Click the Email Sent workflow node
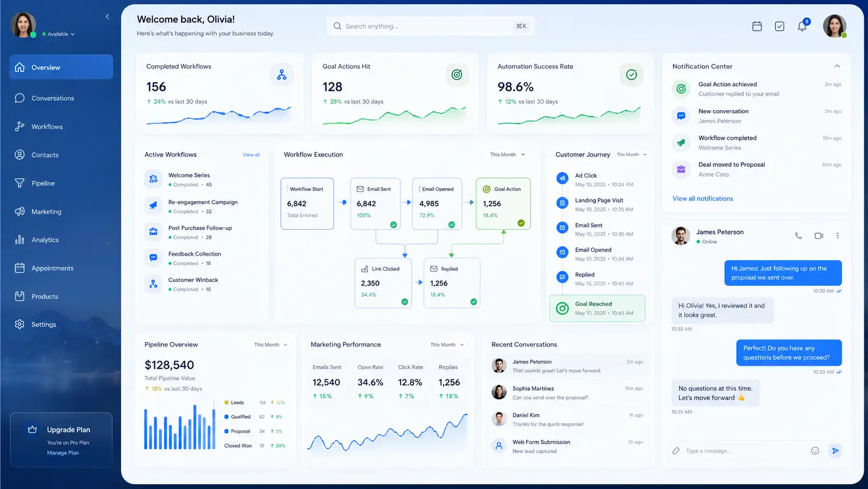 pos(375,204)
